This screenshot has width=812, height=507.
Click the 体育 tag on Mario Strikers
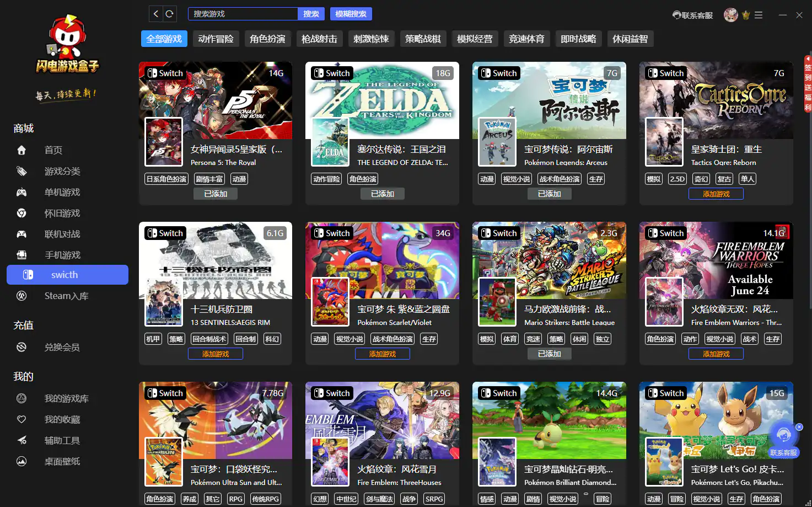[510, 339]
